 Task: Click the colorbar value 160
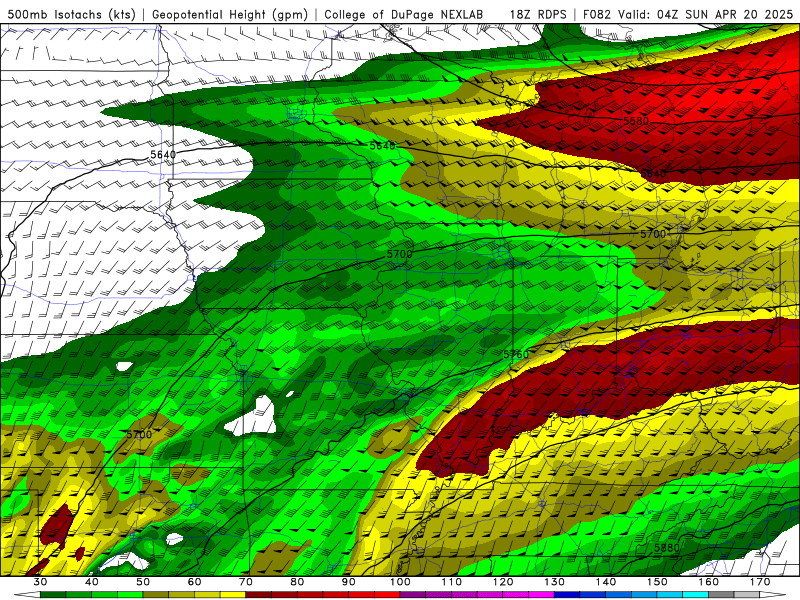[709, 582]
